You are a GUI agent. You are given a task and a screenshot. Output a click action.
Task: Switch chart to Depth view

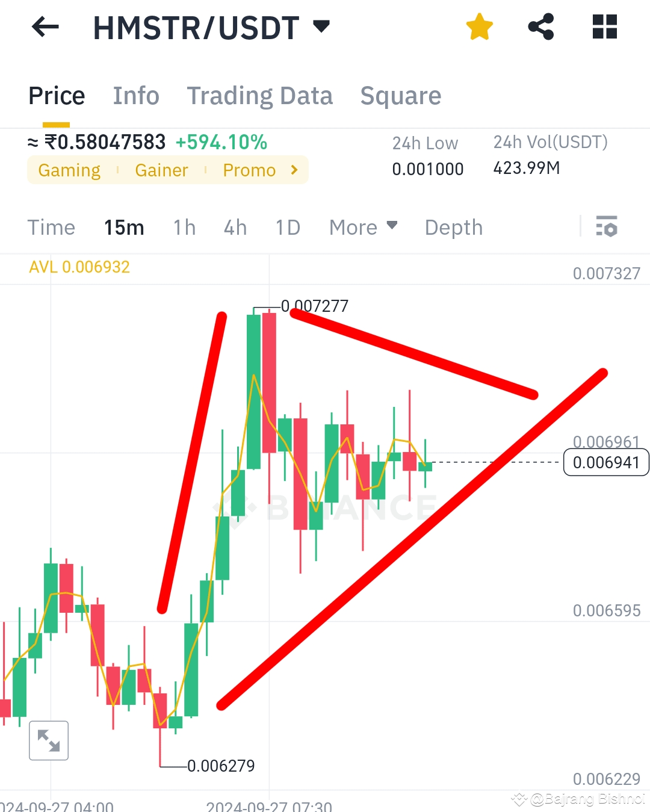click(454, 228)
